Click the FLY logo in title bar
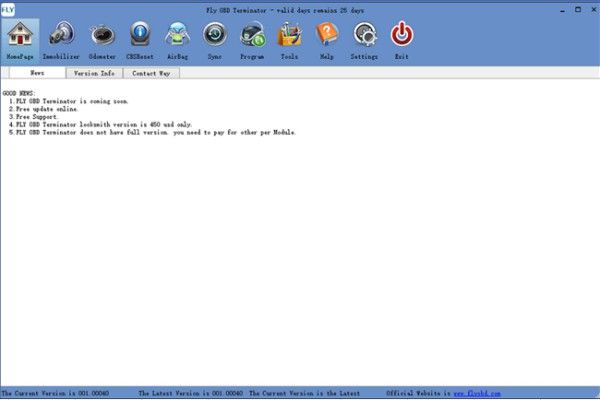The width and height of the screenshot is (600, 400). [7, 8]
